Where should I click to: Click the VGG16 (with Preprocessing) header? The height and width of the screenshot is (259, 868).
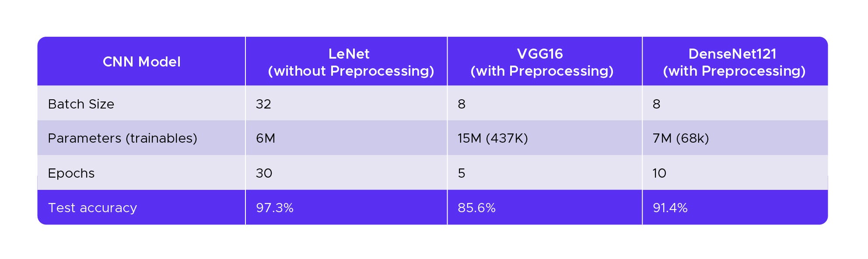click(542, 62)
